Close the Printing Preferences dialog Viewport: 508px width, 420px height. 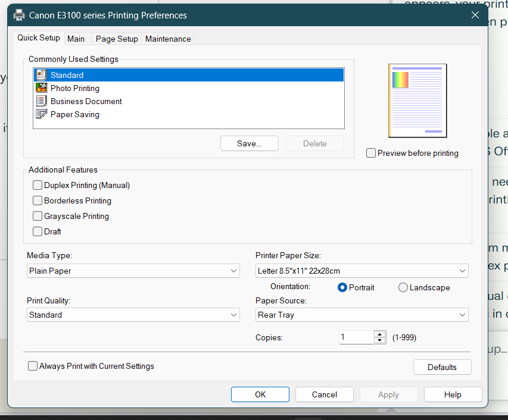[475, 15]
